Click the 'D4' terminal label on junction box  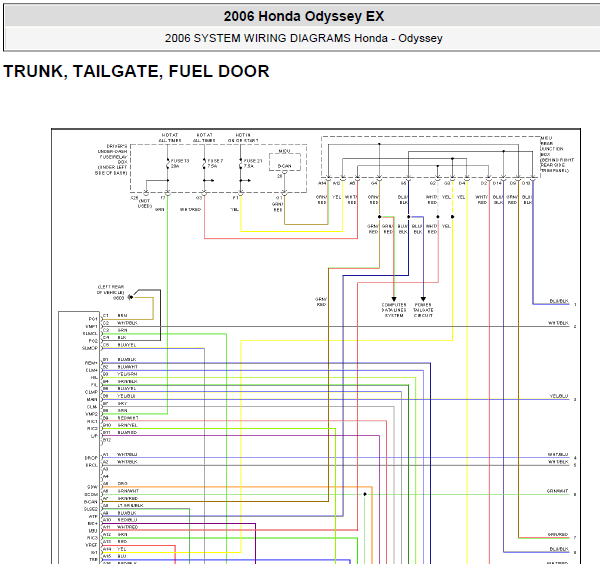click(x=462, y=183)
